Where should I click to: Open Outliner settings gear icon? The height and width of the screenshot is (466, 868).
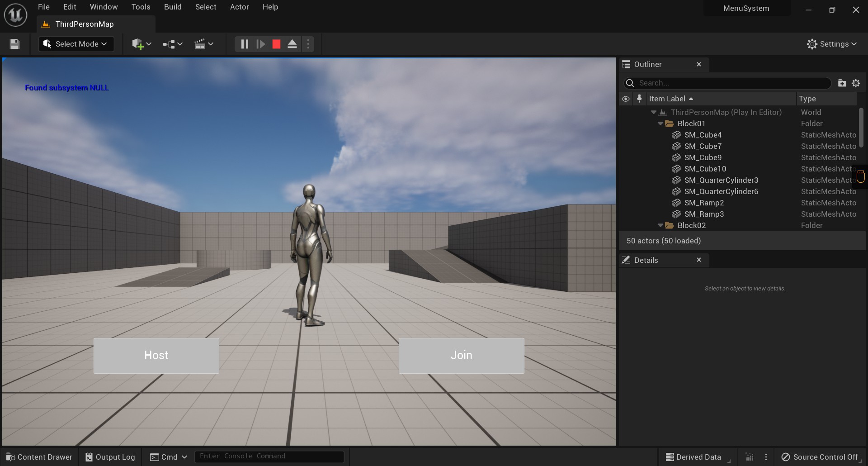tap(856, 83)
